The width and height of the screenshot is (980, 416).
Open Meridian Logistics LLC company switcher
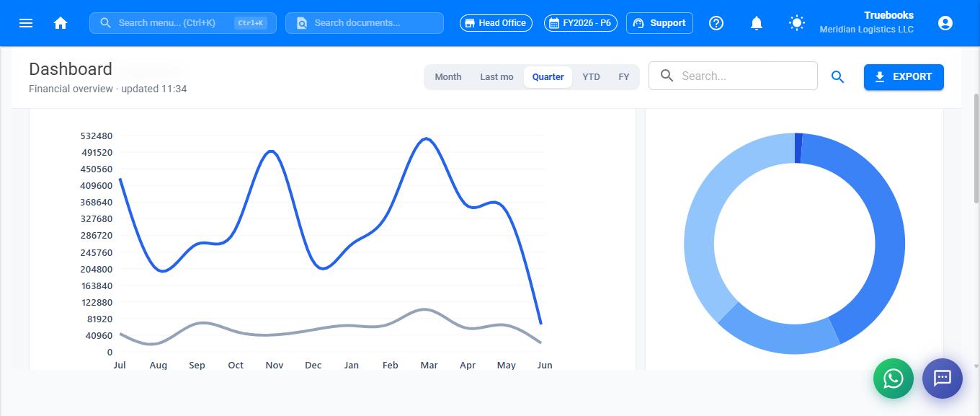(866, 30)
